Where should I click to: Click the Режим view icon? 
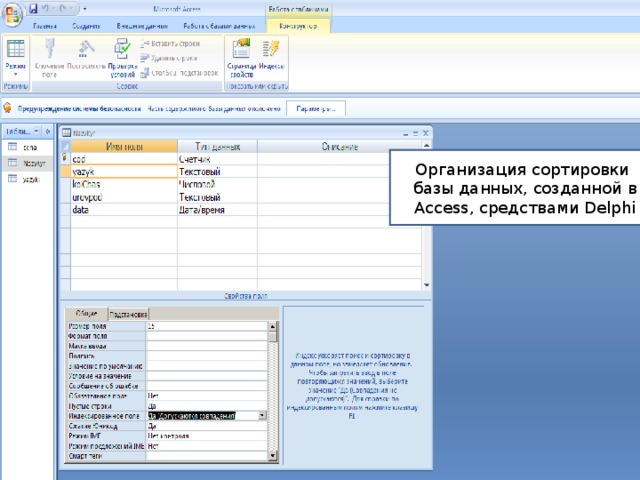tap(16, 49)
